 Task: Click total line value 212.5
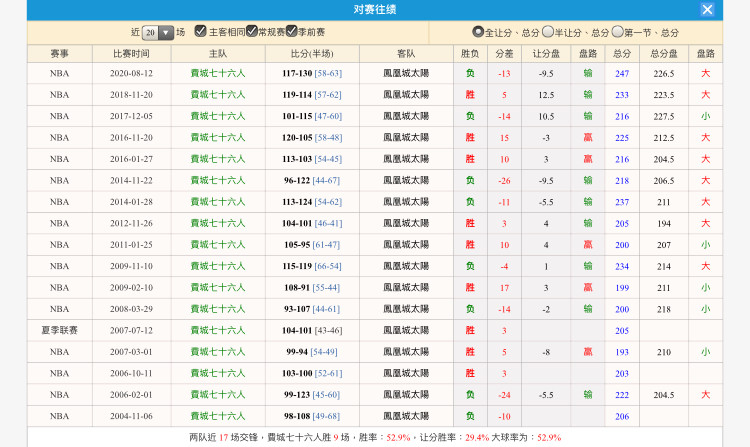pyautogui.click(x=664, y=138)
